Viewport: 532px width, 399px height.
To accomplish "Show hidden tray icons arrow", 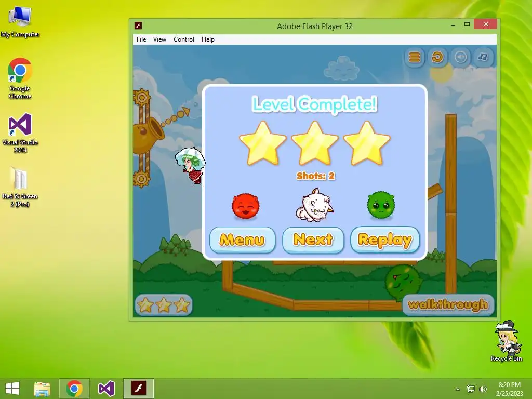I will [458, 389].
